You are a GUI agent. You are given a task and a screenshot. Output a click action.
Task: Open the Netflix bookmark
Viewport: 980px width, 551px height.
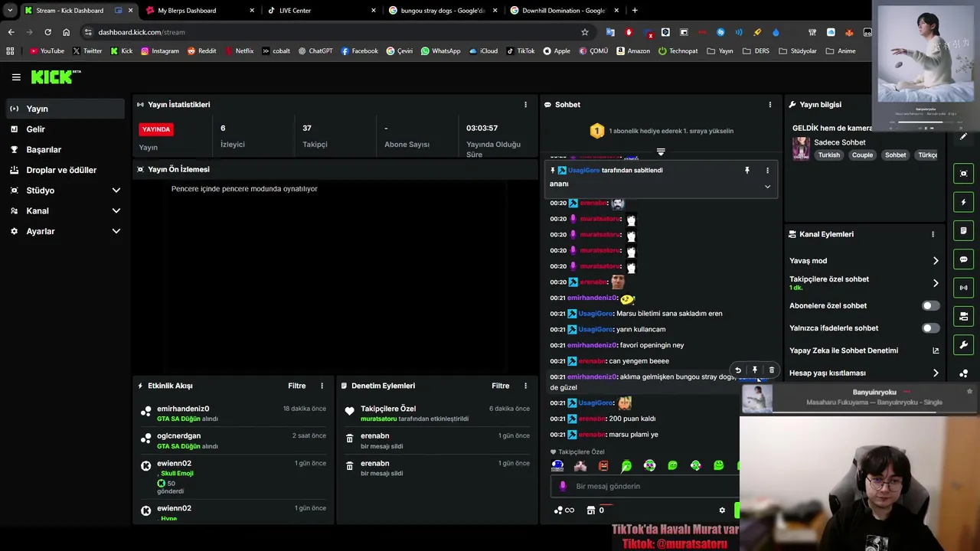pos(239,51)
